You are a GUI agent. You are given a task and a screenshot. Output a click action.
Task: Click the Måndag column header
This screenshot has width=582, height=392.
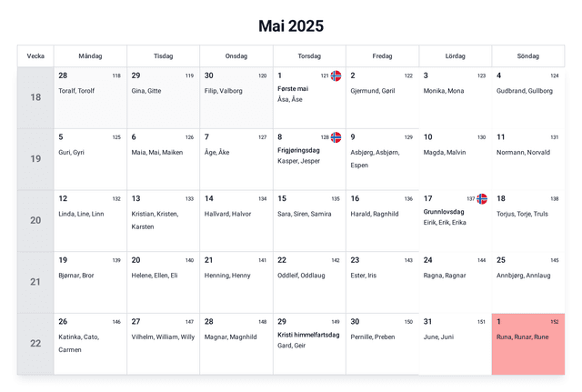point(90,56)
